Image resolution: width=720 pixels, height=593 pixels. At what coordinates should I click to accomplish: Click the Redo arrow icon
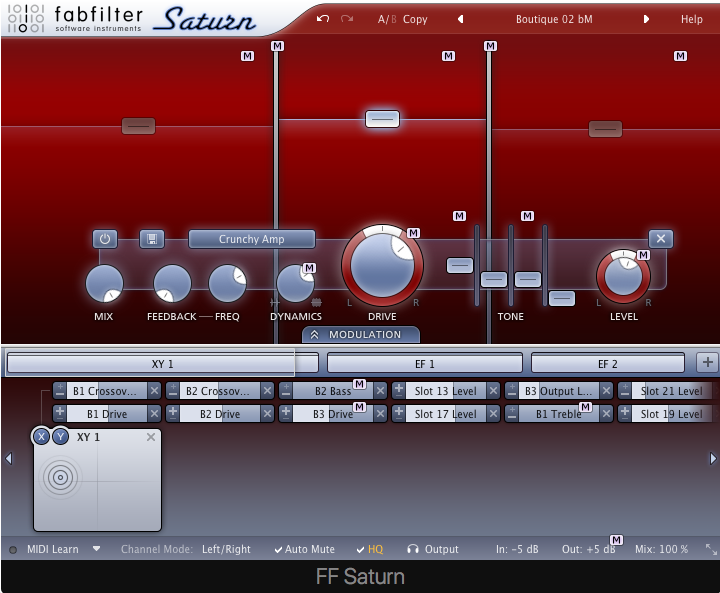[x=347, y=19]
